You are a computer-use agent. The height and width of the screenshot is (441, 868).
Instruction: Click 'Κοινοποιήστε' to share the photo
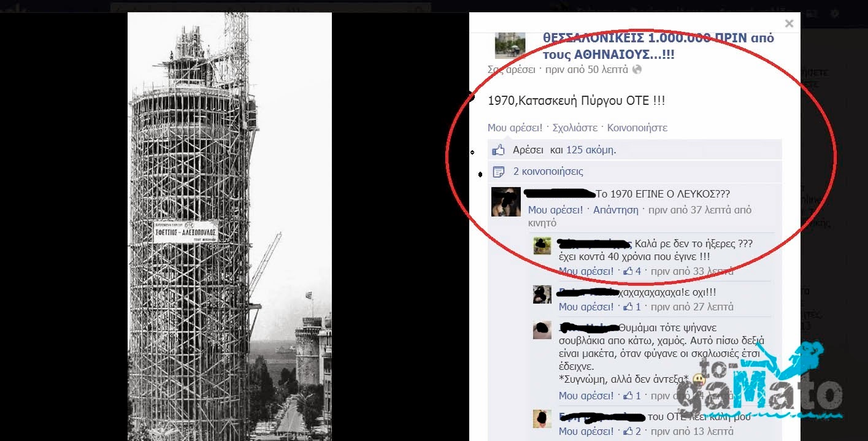pyautogui.click(x=637, y=128)
